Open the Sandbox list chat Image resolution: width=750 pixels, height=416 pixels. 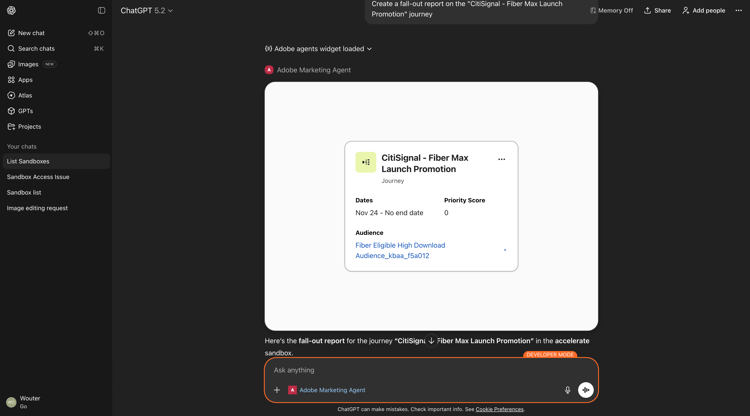[x=56, y=193]
